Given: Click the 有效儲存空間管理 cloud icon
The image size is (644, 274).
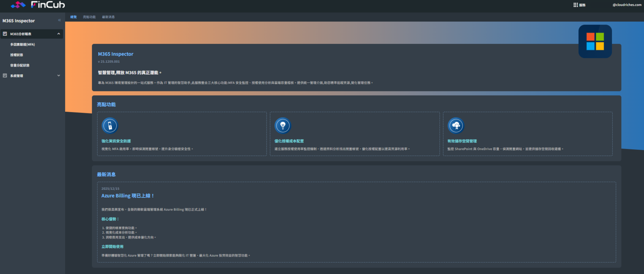Looking at the screenshot, I should [x=456, y=126].
